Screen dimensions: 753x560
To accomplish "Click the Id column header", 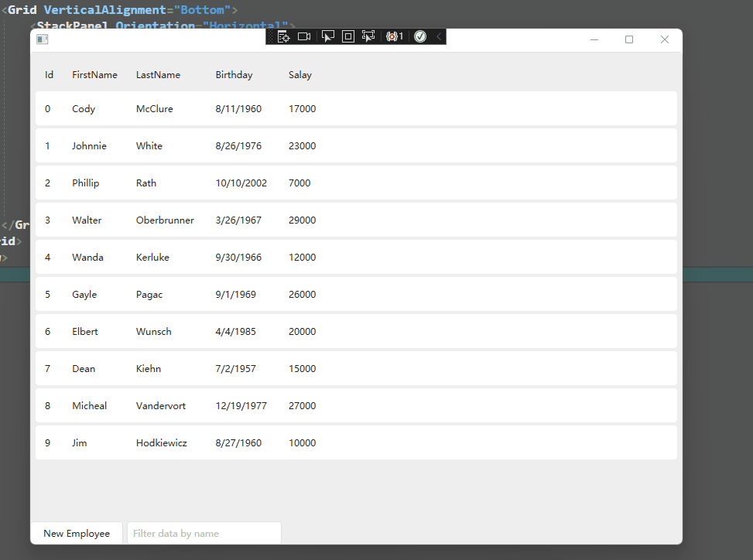I will [49, 75].
